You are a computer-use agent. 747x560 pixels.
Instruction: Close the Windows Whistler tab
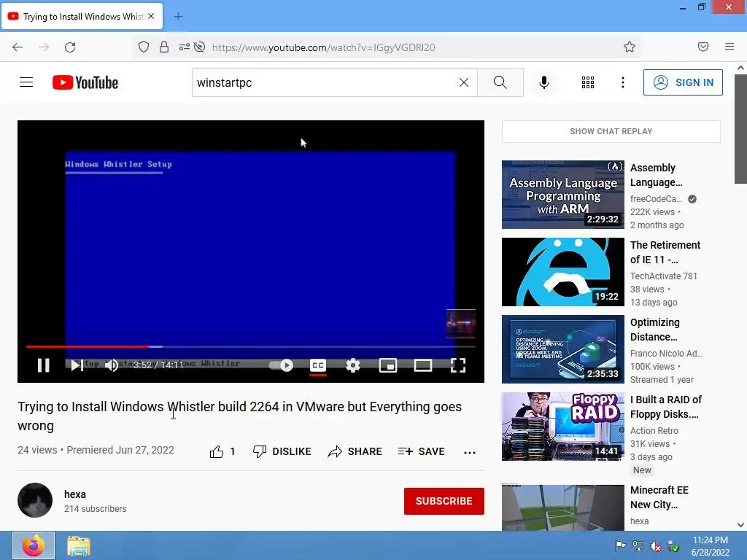pyautogui.click(x=151, y=16)
